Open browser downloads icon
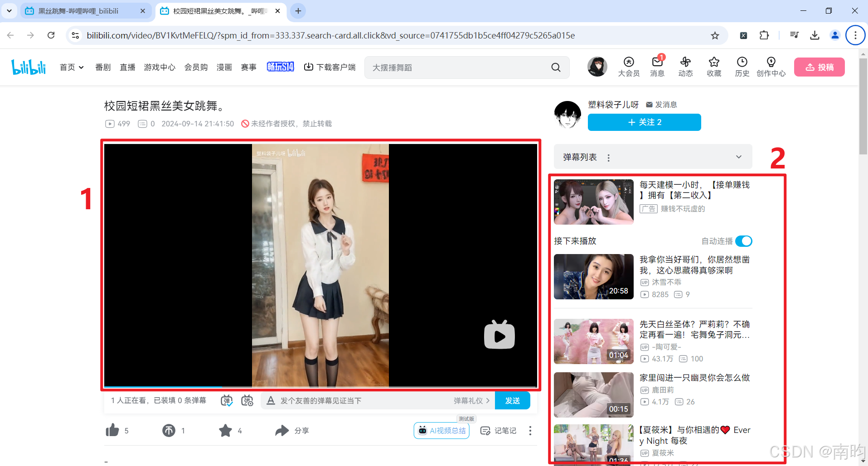The image size is (868, 466). 815,35
